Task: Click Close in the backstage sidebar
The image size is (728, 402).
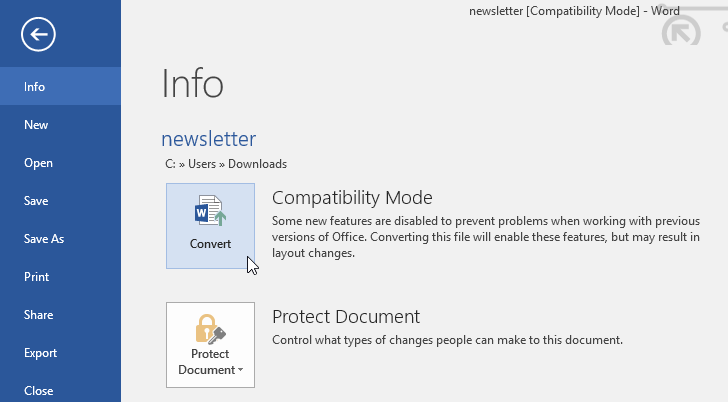Action: tap(38, 391)
